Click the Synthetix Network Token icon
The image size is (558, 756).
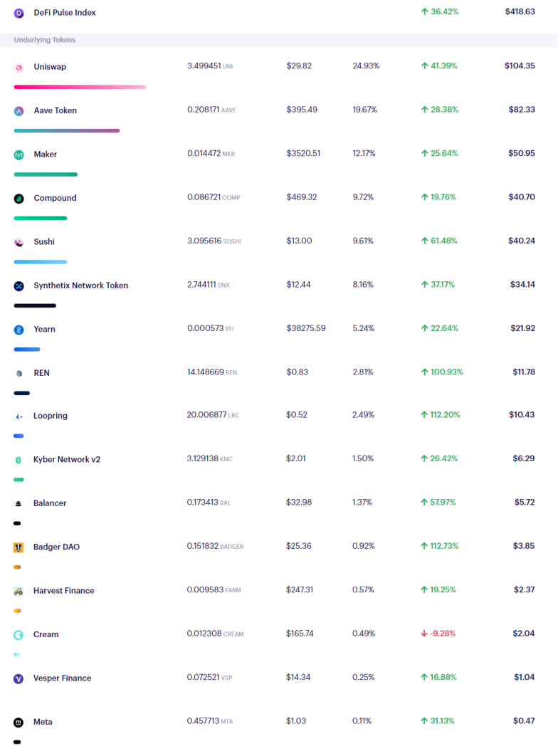pyautogui.click(x=19, y=286)
